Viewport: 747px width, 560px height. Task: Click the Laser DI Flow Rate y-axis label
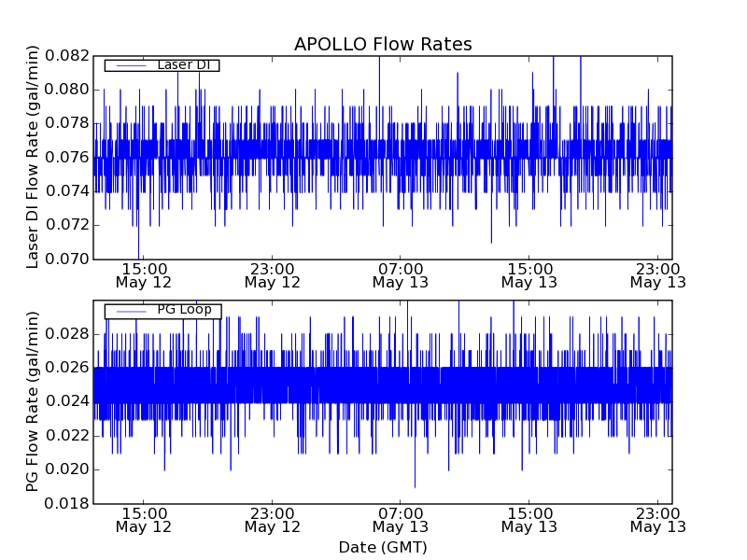pos(33,157)
